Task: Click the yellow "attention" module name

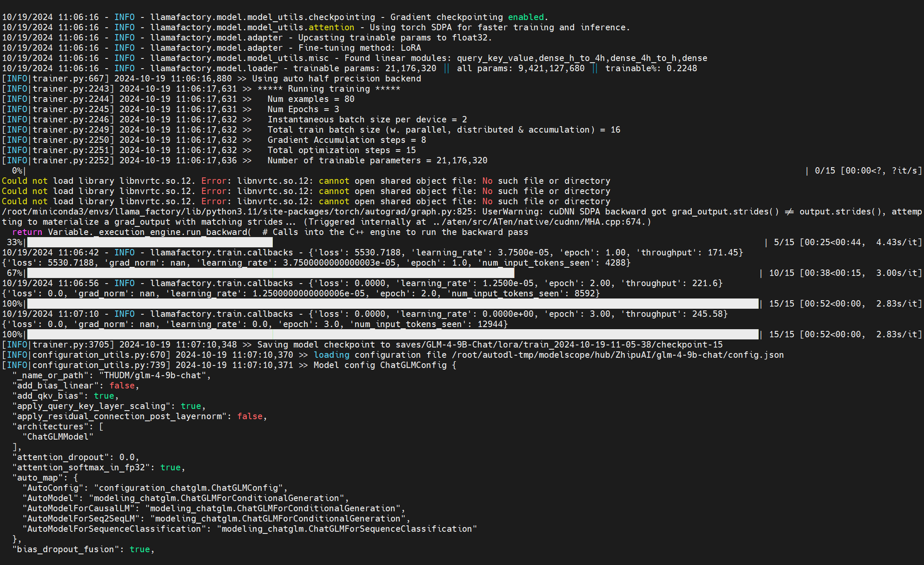Action: coord(331,27)
